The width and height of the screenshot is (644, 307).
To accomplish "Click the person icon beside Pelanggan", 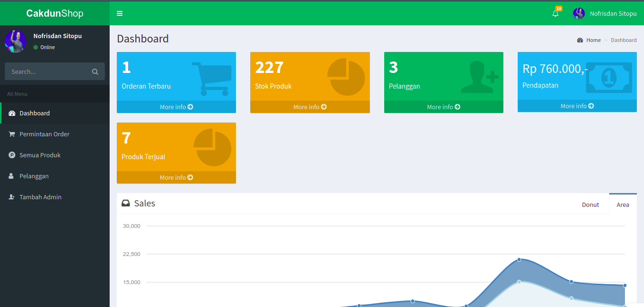I will click(11, 176).
